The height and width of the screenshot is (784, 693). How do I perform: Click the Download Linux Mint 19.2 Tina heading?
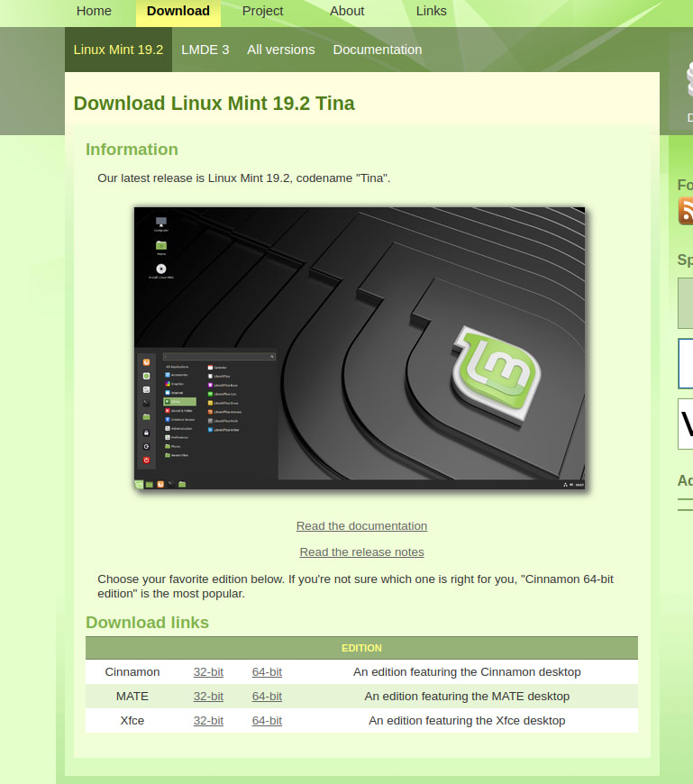point(214,104)
